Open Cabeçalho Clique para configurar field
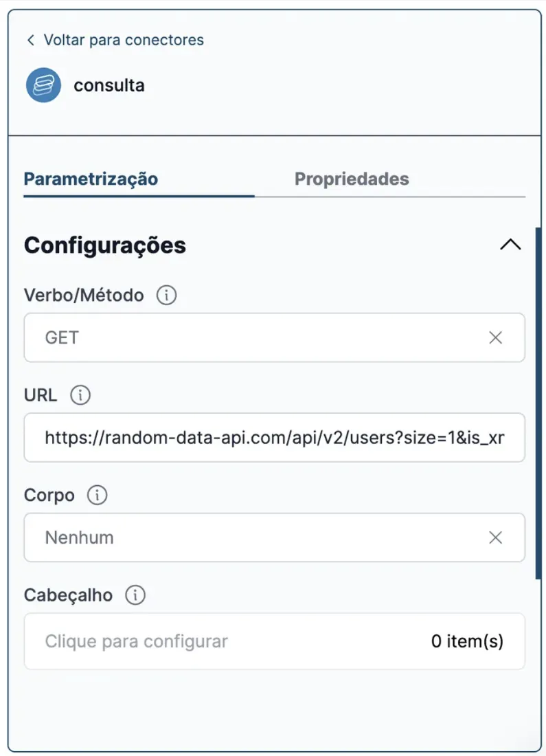Image resolution: width=546 pixels, height=756 pixels. tap(274, 641)
